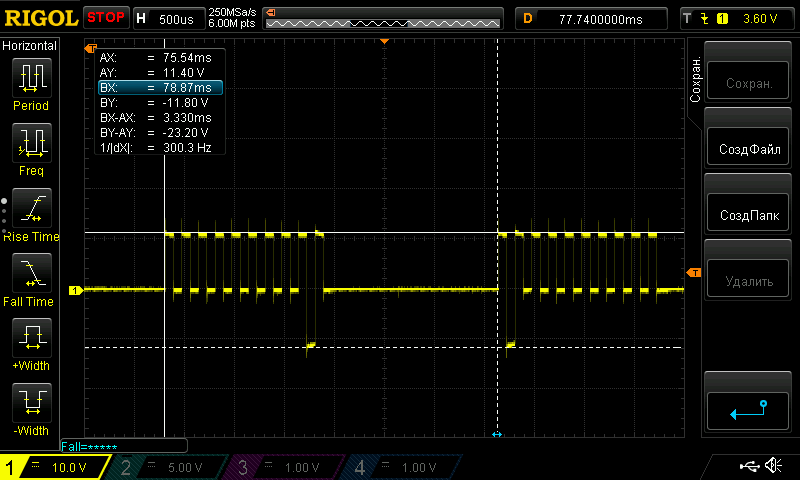Click the BY -11.80 V cursor readout
800x480 pixels.
(x=155, y=103)
